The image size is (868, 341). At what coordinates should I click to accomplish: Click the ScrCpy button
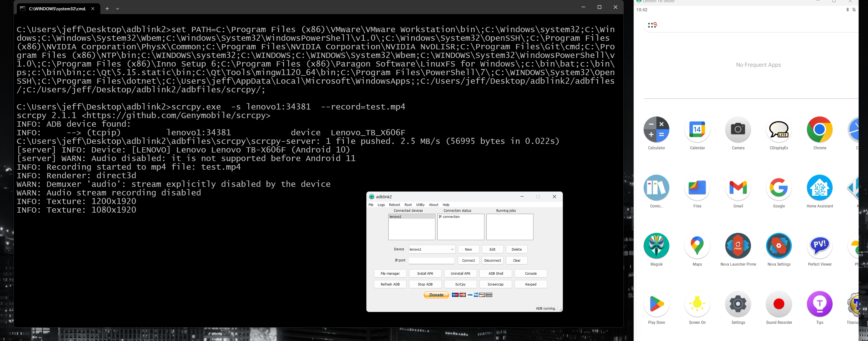(460, 284)
